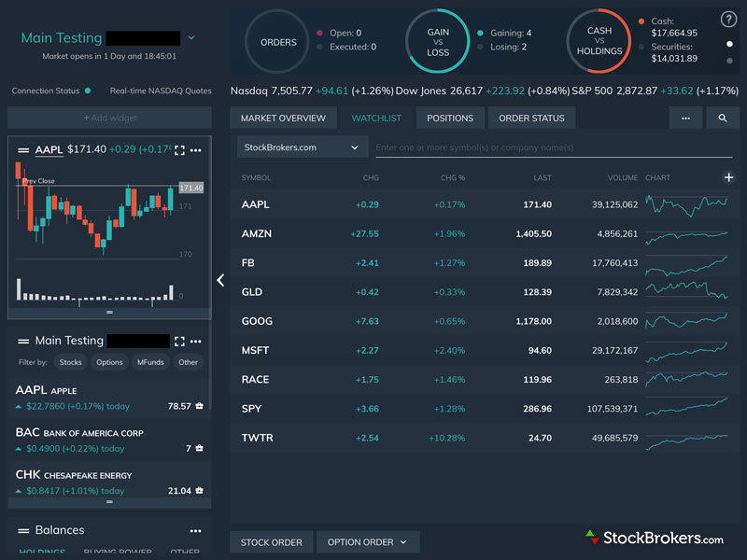Open the Cash vs Holdings circle
This screenshot has height=560, width=747.
coord(599,41)
